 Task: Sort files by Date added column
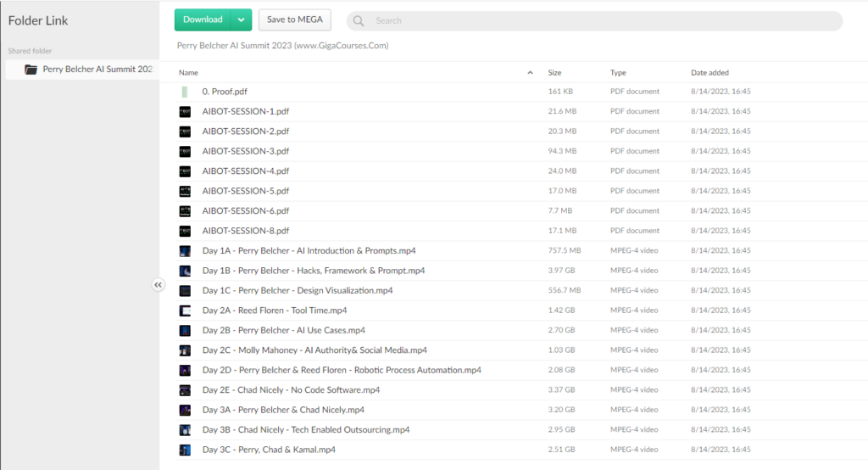(x=709, y=73)
